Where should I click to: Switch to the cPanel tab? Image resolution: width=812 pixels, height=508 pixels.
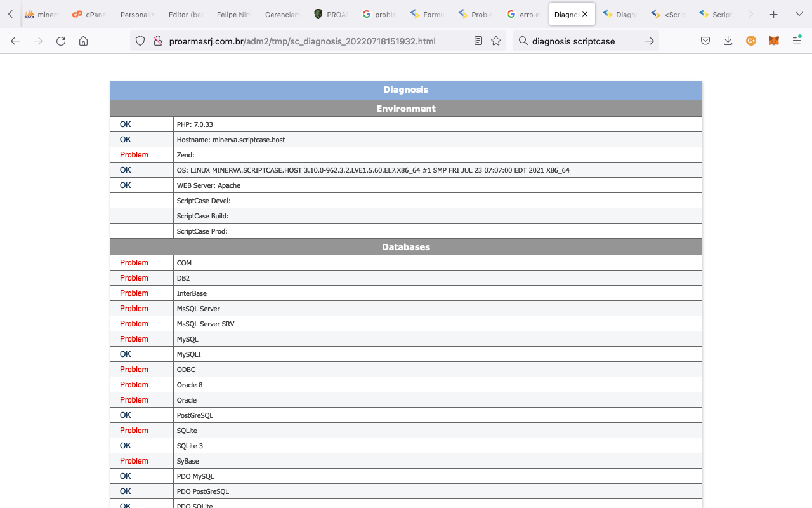click(x=89, y=14)
